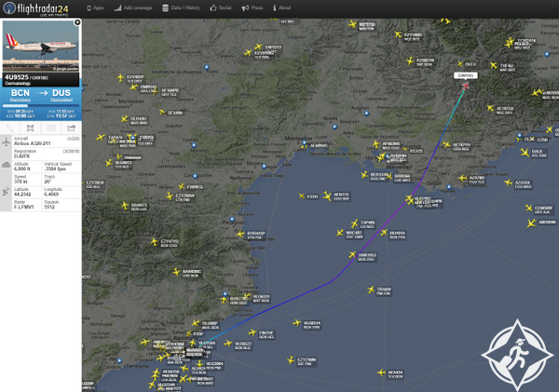Open the Social menu
Viewport: 559px width, 392px height.
pos(220,7)
